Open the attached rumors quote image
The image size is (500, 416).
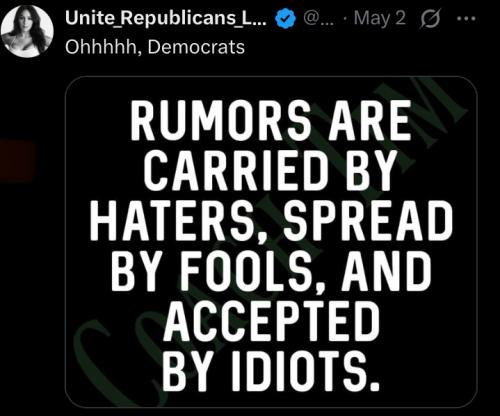271,242
